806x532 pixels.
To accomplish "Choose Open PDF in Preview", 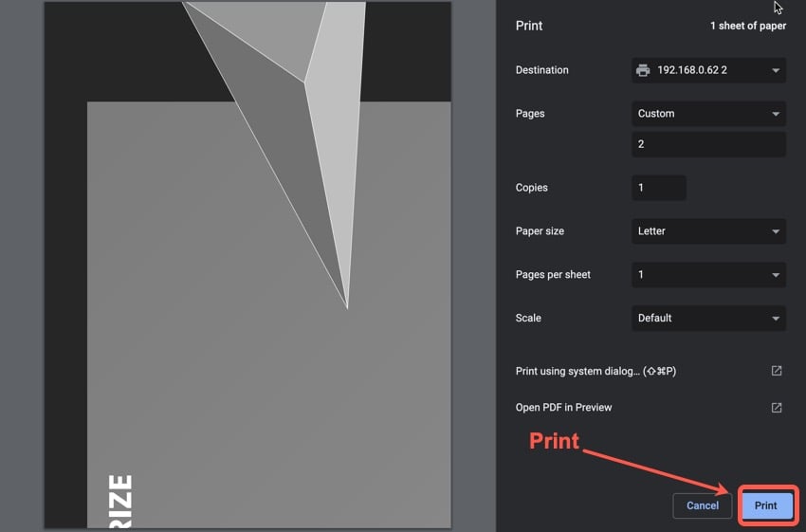I will pos(563,408).
